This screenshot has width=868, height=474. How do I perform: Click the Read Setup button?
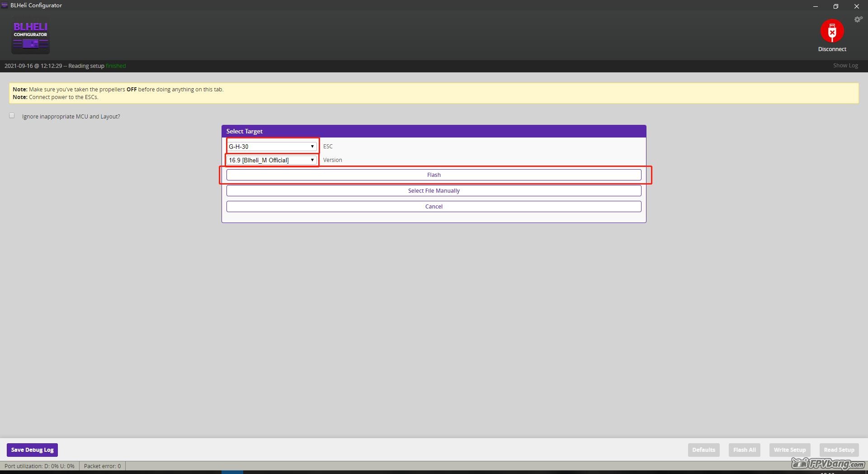point(839,450)
